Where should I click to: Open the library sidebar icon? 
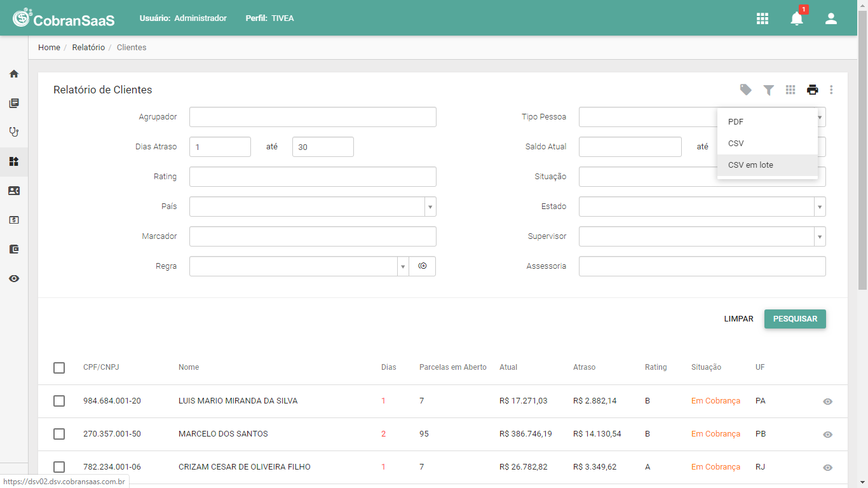(14, 103)
